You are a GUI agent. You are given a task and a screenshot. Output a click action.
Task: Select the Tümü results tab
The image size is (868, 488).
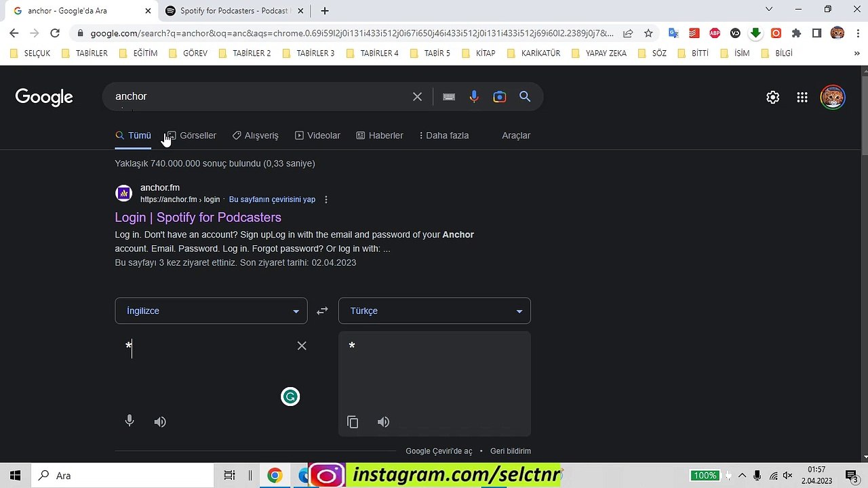coord(133,136)
